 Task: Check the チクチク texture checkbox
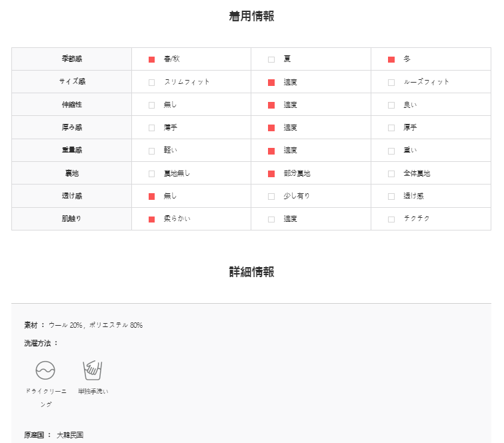pyautogui.click(x=391, y=219)
